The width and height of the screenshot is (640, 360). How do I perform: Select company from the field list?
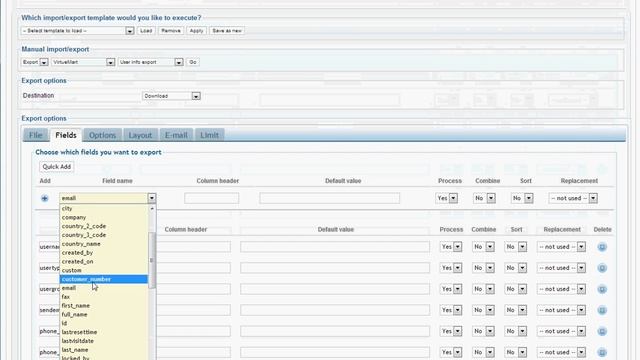pos(104,218)
